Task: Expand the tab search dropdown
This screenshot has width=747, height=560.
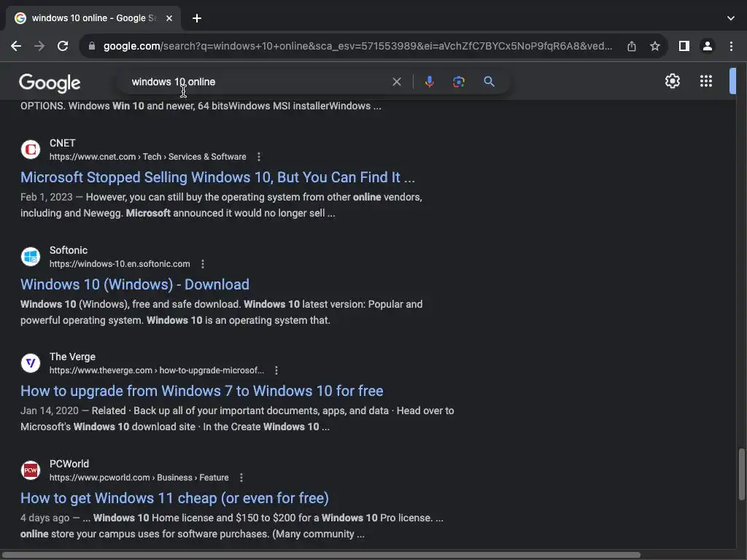Action: (731, 18)
